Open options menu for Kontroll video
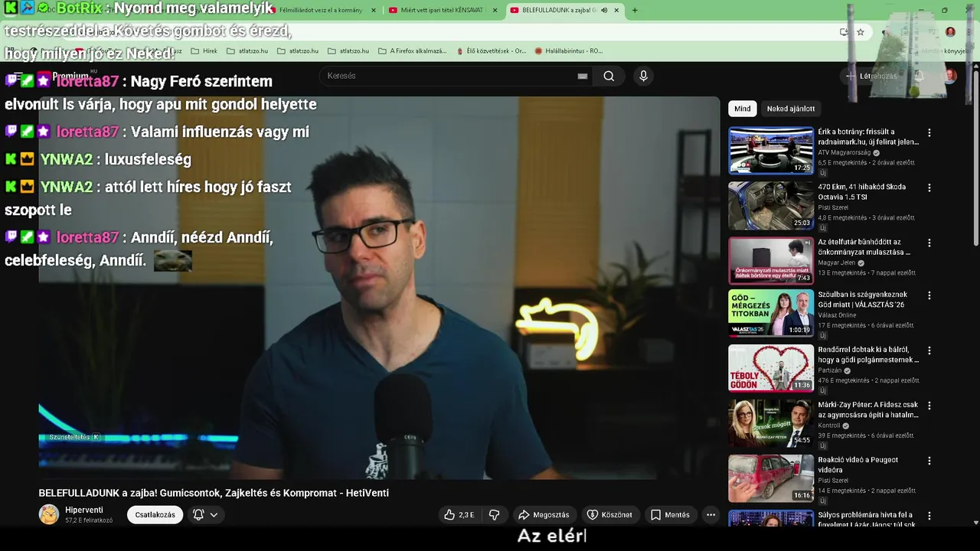The height and width of the screenshot is (551, 980). pos(929,406)
